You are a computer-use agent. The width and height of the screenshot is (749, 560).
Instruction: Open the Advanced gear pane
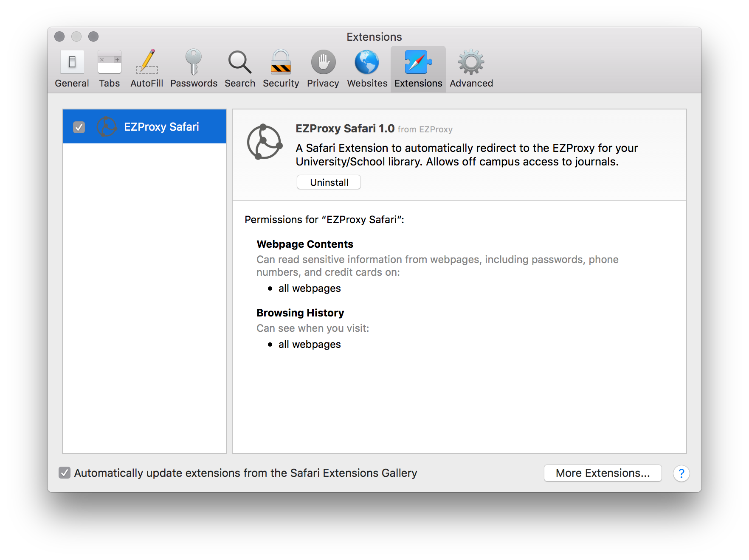coord(471,69)
